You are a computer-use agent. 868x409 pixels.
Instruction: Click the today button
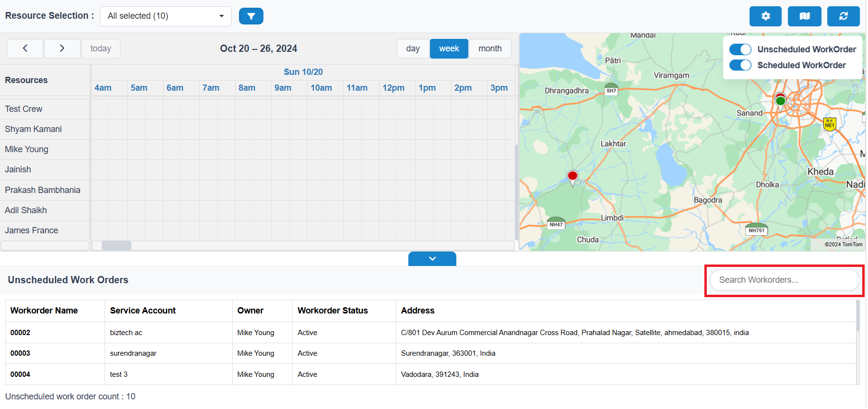101,48
